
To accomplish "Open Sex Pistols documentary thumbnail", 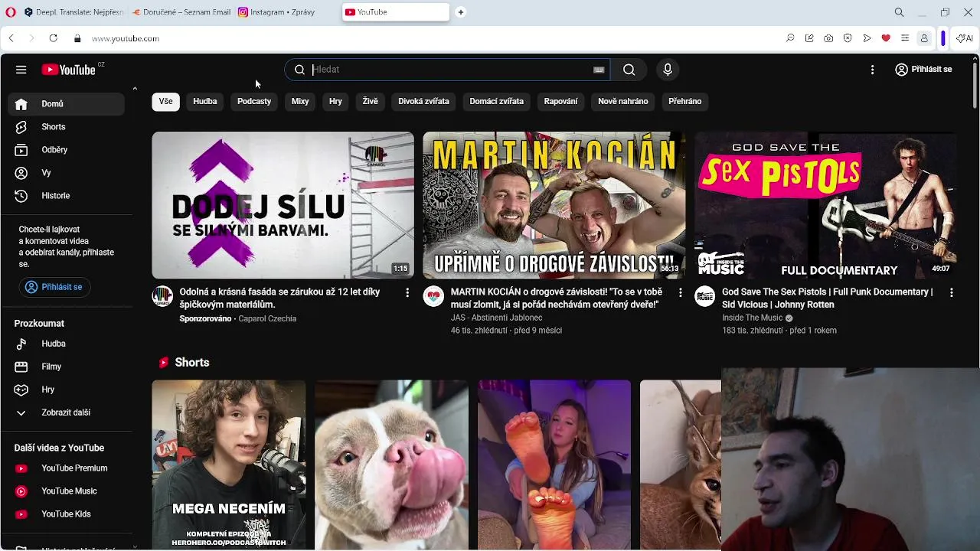I will (825, 205).
